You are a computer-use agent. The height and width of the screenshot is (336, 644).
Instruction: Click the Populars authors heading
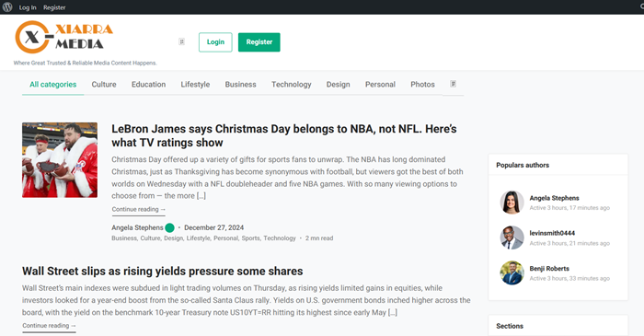coord(523,165)
